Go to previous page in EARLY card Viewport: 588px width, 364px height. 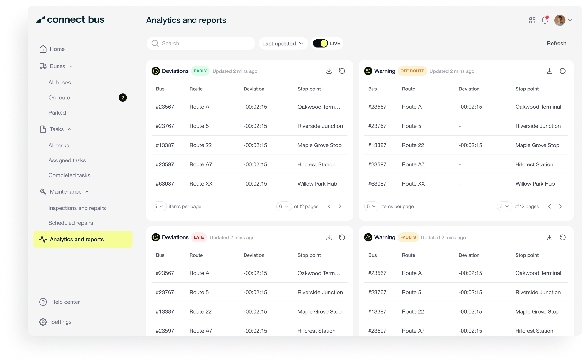[x=329, y=206]
